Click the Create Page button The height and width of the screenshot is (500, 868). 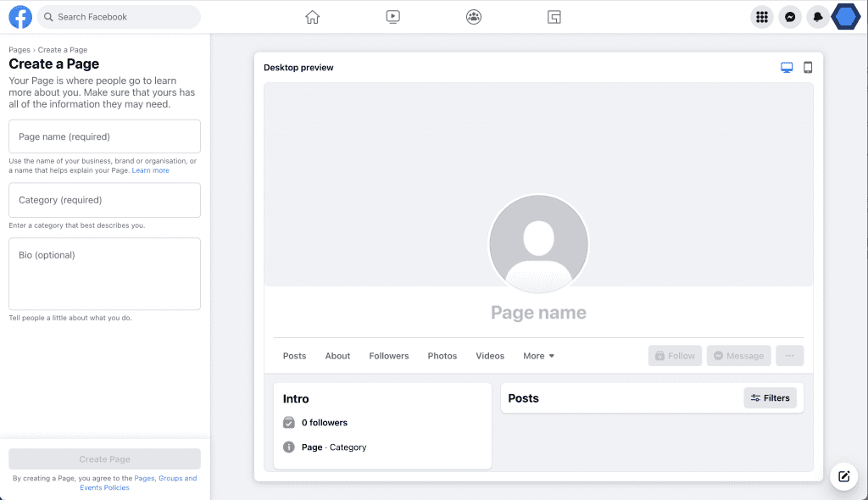tap(104, 459)
